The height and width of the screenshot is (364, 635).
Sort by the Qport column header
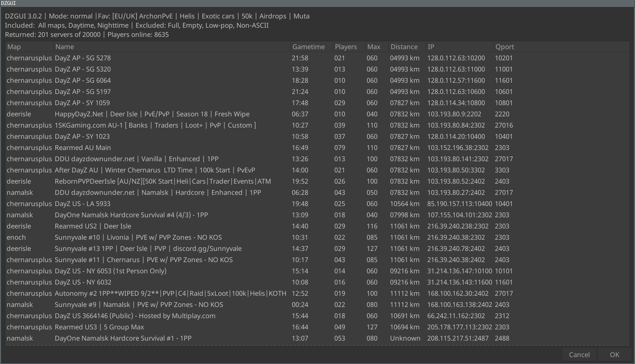(561, 47)
